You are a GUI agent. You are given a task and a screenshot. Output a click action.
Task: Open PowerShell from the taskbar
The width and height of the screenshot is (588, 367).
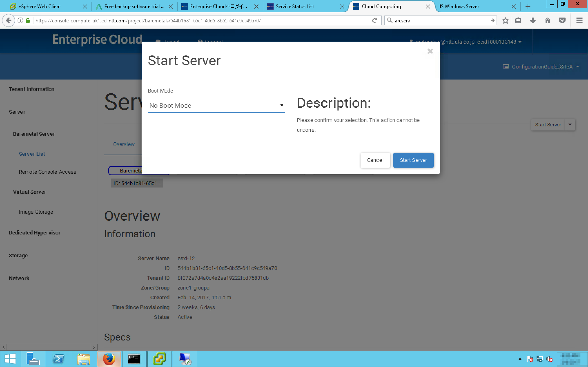pyautogui.click(x=58, y=359)
